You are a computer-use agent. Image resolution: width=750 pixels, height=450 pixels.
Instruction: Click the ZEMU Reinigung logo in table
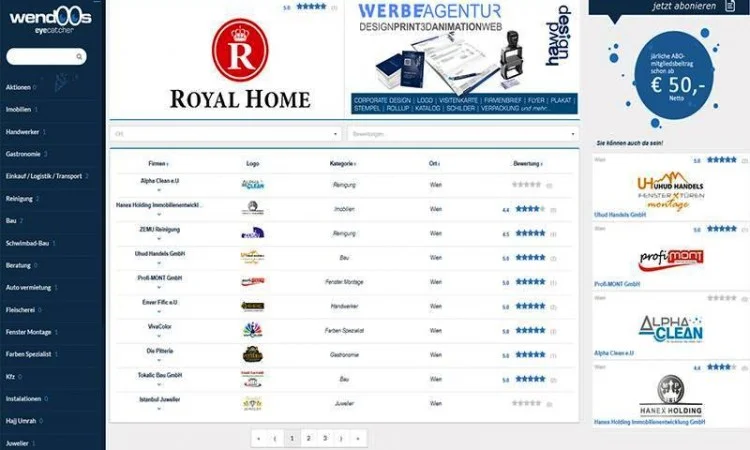[253, 233]
